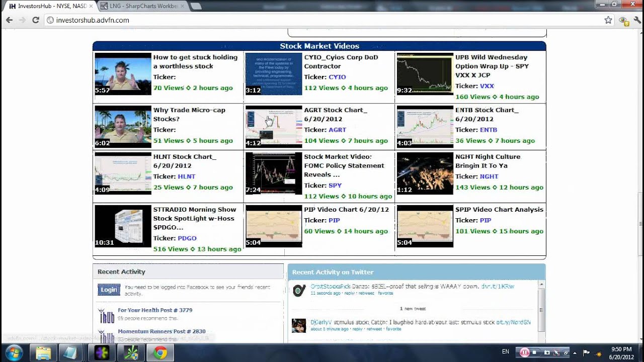Open the ENTB ticker link
The width and height of the screenshot is (644, 362).
489,130
